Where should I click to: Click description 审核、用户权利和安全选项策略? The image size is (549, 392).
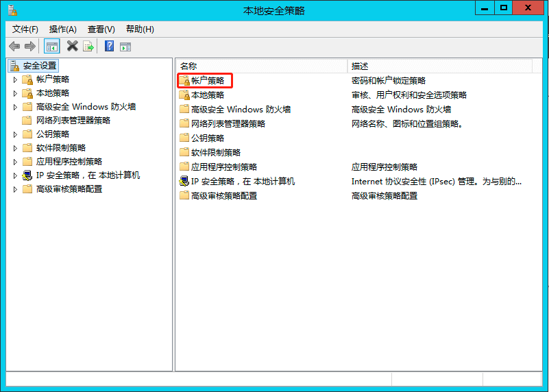pos(409,95)
